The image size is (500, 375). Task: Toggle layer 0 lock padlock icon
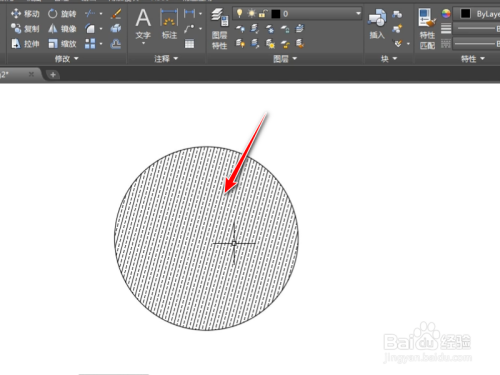[x=263, y=13]
